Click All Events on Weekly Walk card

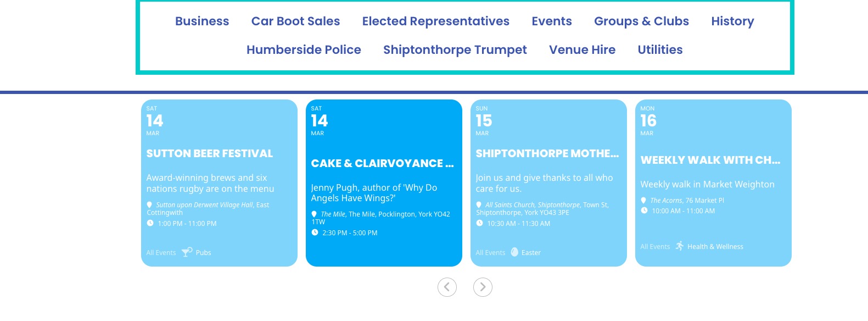tap(655, 246)
